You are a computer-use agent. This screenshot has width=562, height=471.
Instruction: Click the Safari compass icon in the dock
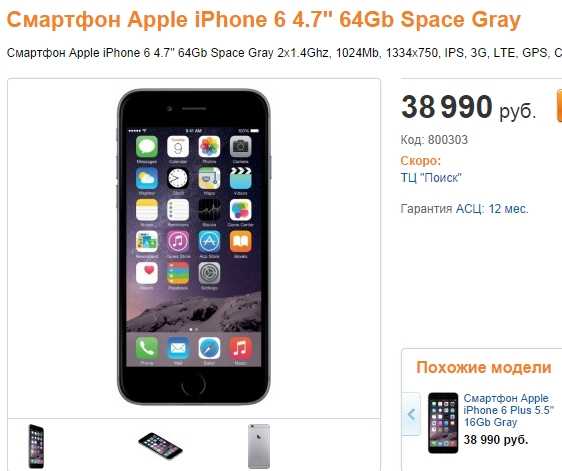pyautogui.click(x=209, y=348)
